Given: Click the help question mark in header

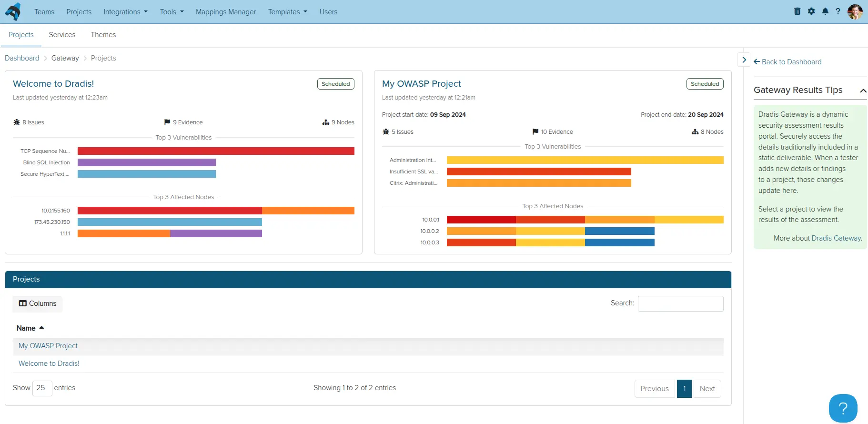Looking at the screenshot, I should [x=838, y=11].
